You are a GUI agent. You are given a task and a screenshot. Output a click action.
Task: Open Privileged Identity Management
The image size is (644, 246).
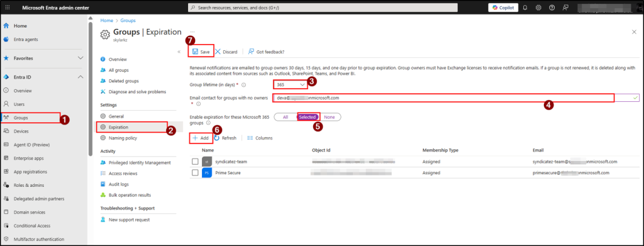(x=140, y=162)
